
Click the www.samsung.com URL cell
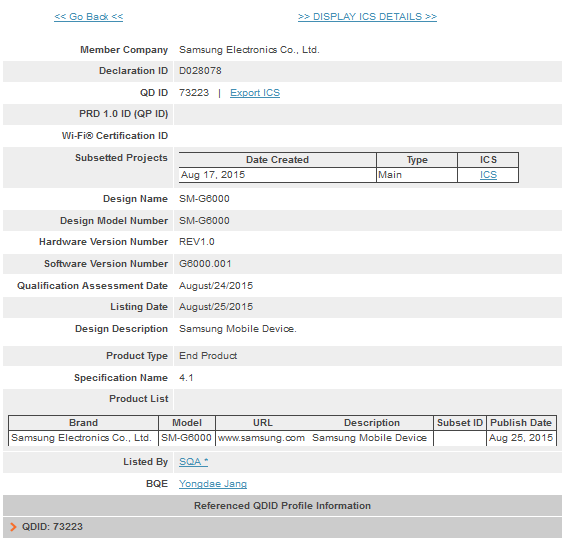point(261,438)
